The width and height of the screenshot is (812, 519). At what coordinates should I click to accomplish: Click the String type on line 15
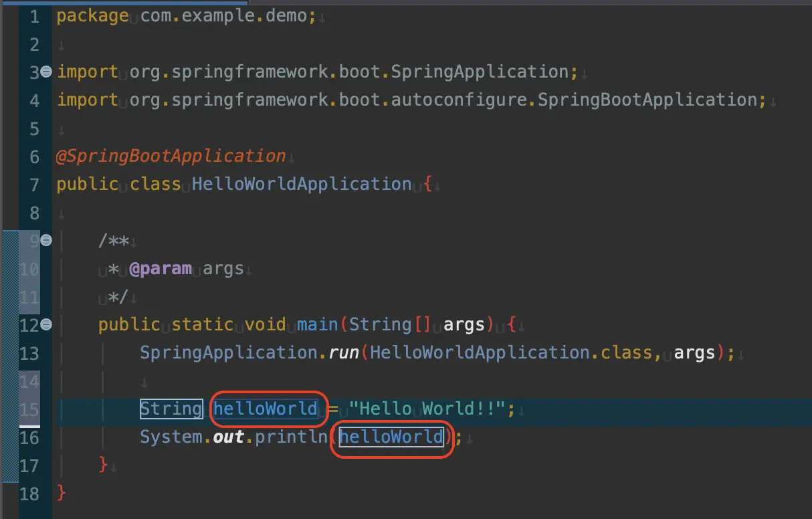171,409
